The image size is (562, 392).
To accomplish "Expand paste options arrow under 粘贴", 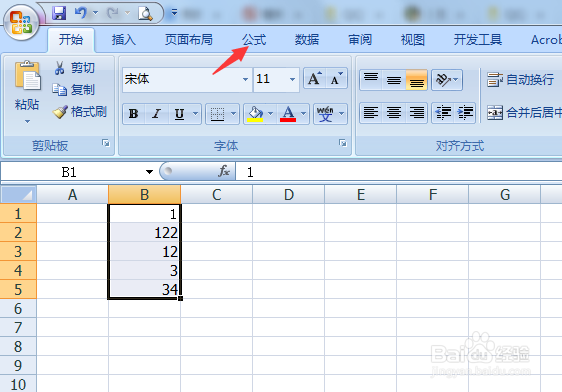I will pos(27,122).
